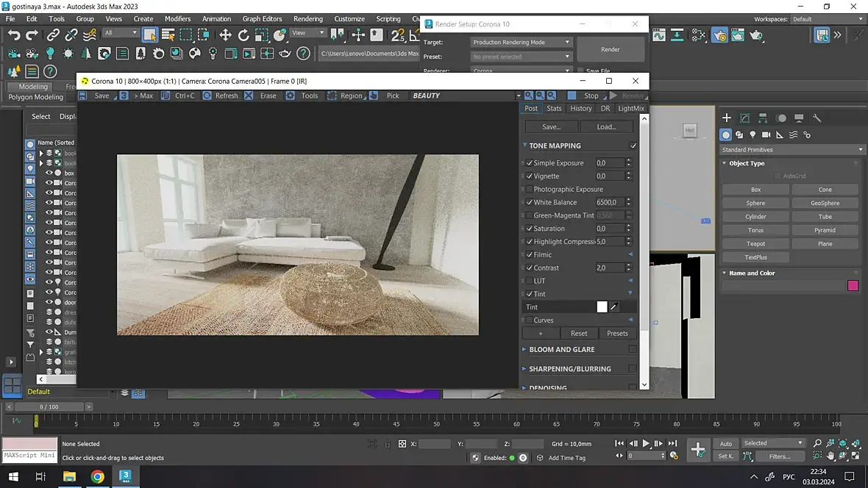Image resolution: width=868 pixels, height=488 pixels.
Task: Open the Create tab plus icon in command panel
Action: (726, 118)
